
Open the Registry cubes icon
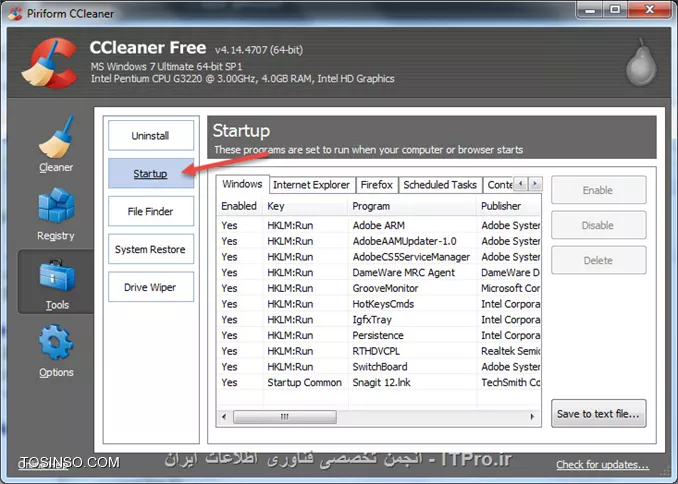click(56, 205)
